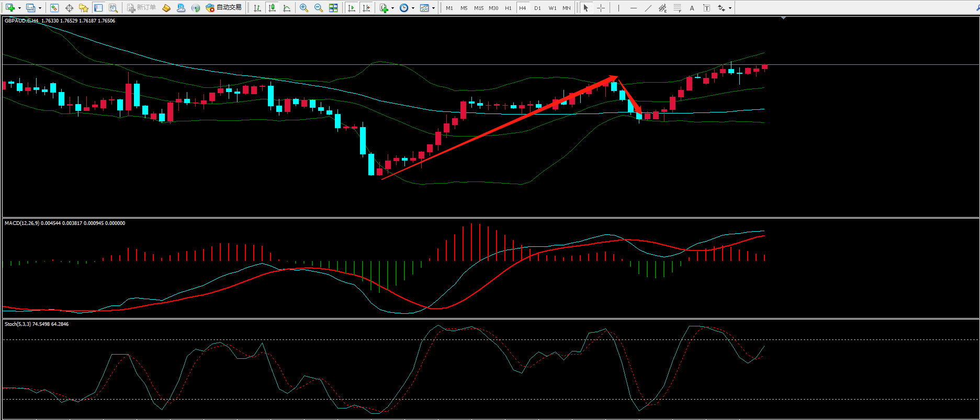
Task: Switch to line chart display
Action: (x=287, y=8)
